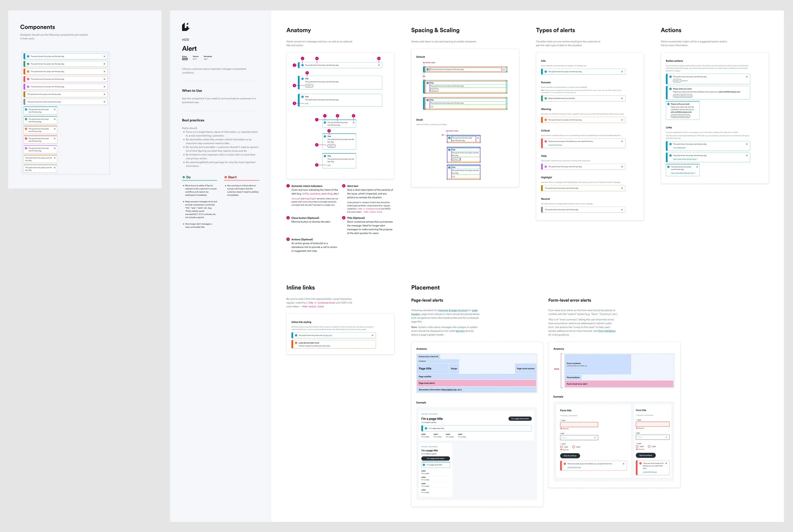
Task: Select the first 'Label' radio button
Action: click(561, 447)
